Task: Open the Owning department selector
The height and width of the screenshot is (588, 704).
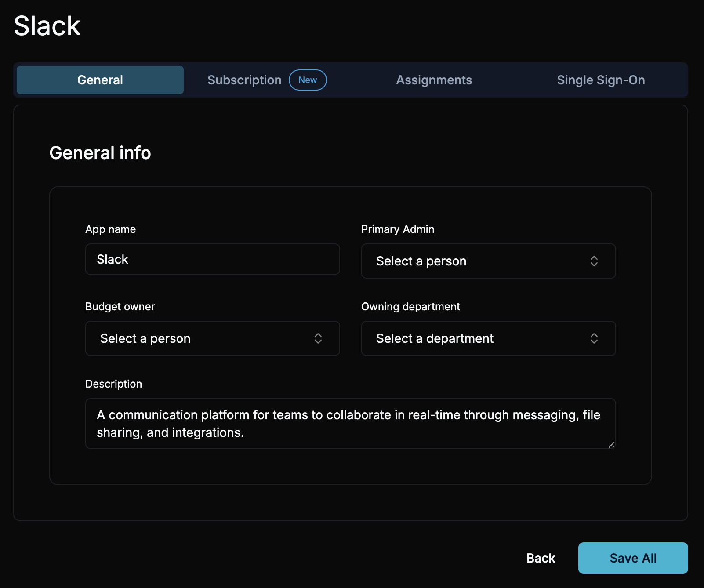Action: point(488,338)
